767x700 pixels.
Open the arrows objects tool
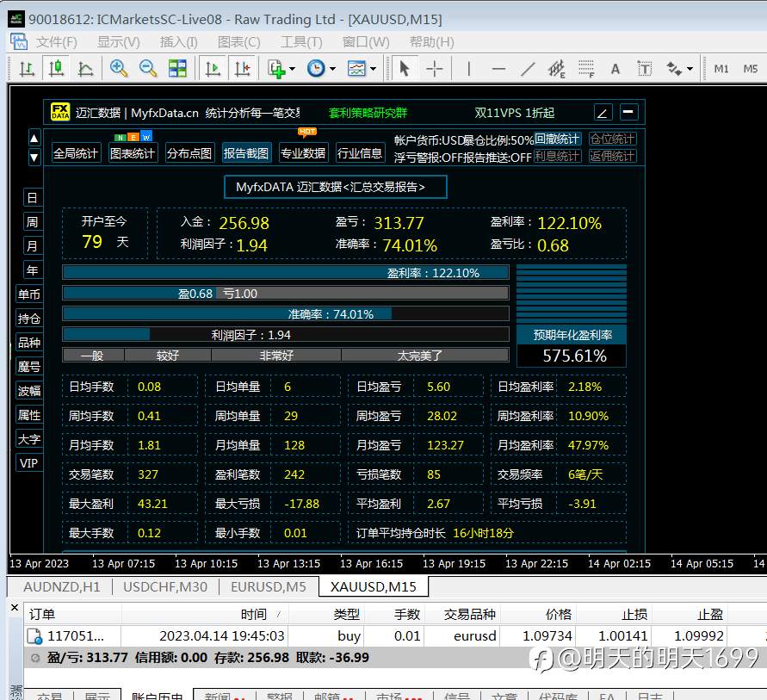click(x=674, y=69)
